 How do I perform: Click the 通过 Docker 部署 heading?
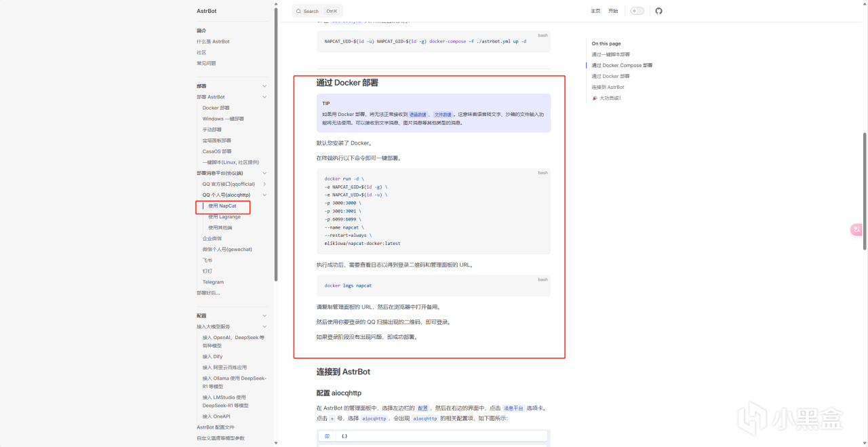347,83
